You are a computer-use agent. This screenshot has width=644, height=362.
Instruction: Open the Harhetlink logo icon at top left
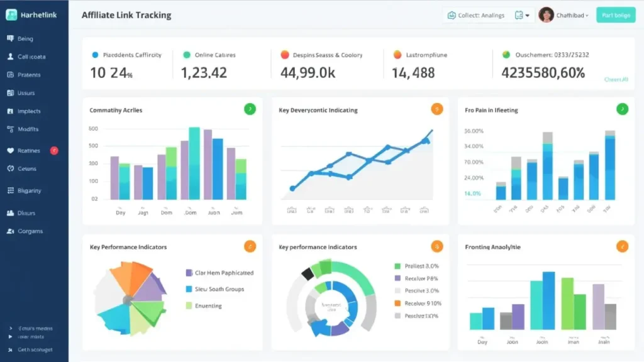pyautogui.click(x=11, y=14)
